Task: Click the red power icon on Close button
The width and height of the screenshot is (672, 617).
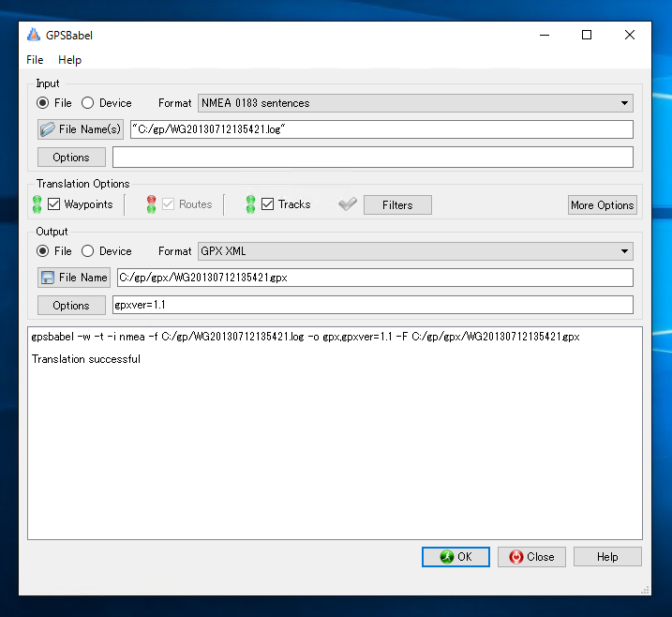Action: pos(516,557)
